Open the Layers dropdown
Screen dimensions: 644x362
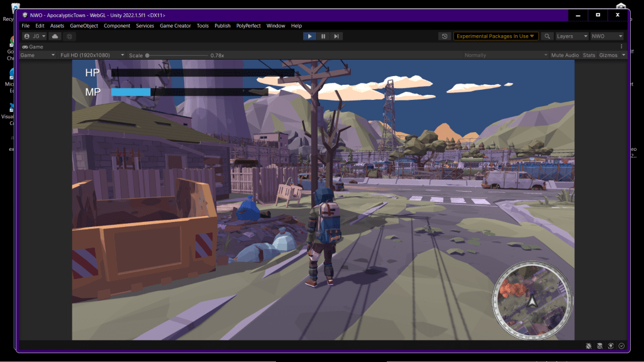pyautogui.click(x=572, y=36)
